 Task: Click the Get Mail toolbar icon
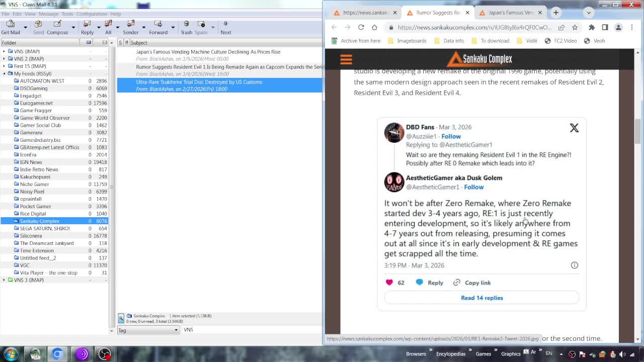point(11,27)
